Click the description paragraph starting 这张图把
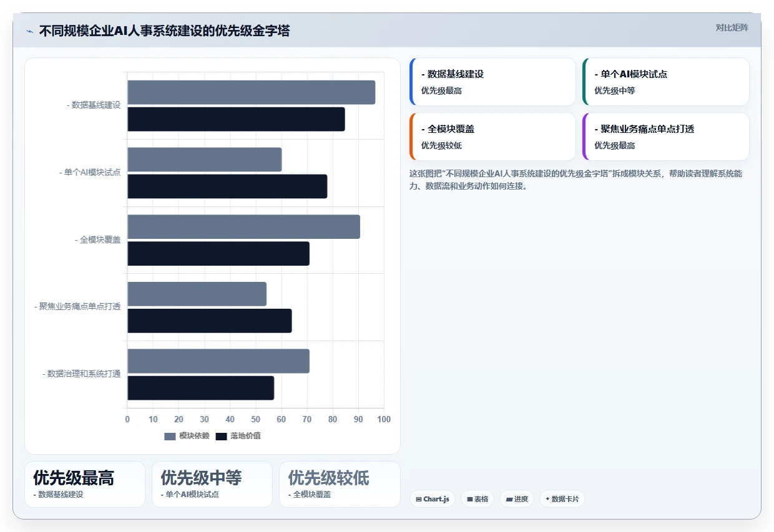This screenshot has width=774, height=532. 576,180
